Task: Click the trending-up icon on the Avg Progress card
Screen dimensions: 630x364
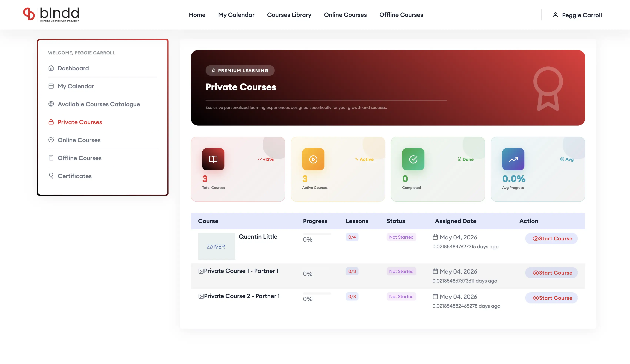Action: 513,159
